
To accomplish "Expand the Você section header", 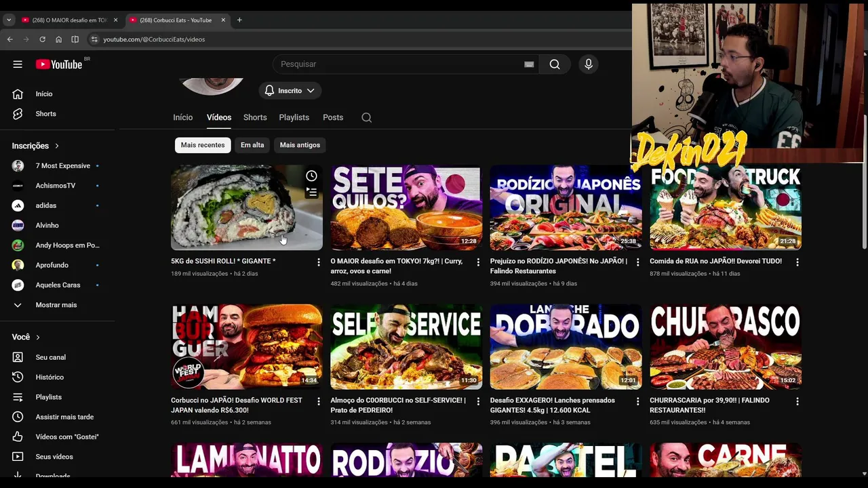I will tap(26, 337).
